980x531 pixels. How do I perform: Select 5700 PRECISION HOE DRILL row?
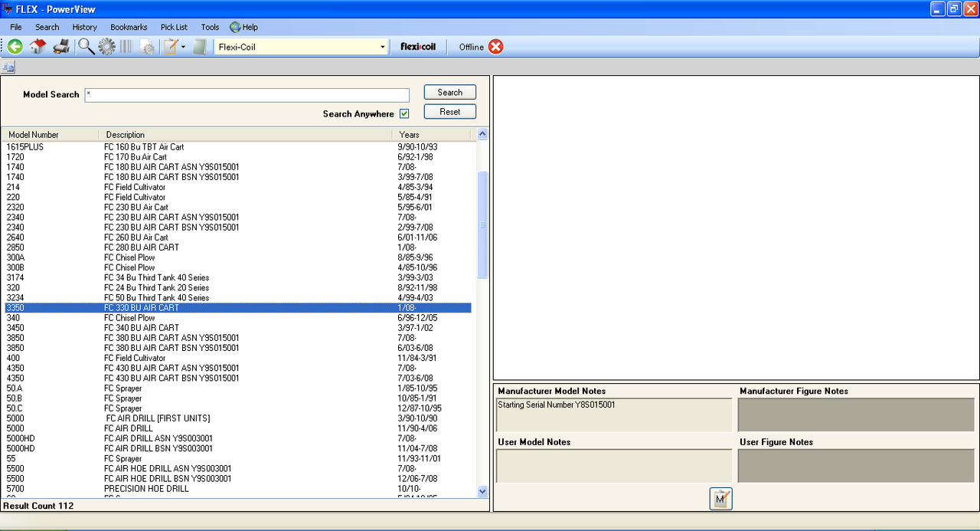pos(237,489)
